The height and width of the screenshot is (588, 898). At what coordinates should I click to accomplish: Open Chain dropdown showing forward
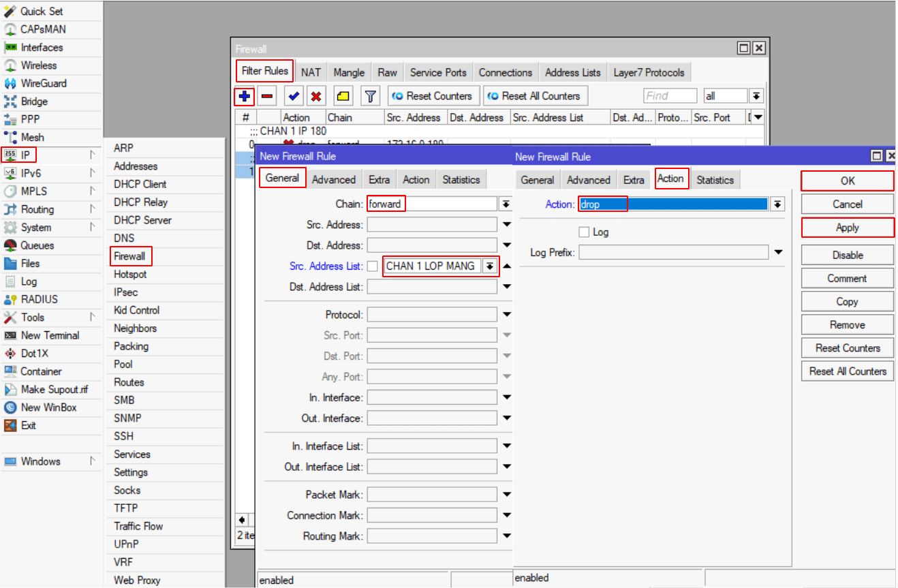click(506, 204)
